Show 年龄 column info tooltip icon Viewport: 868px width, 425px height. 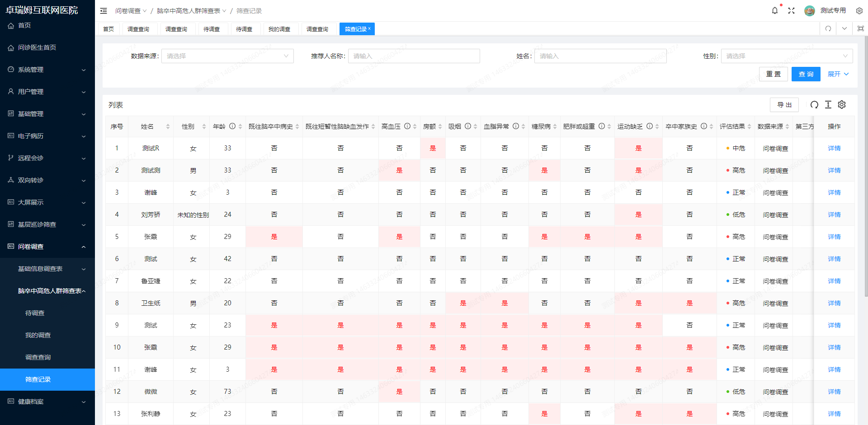coord(232,126)
